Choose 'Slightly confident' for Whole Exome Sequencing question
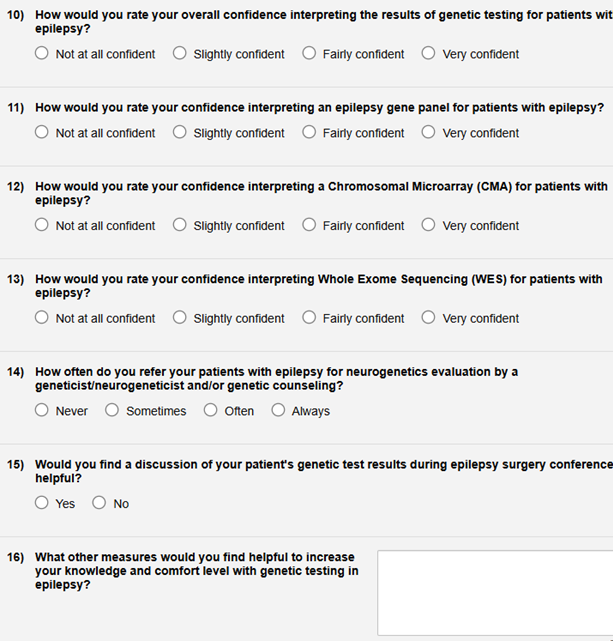 pyautogui.click(x=180, y=318)
